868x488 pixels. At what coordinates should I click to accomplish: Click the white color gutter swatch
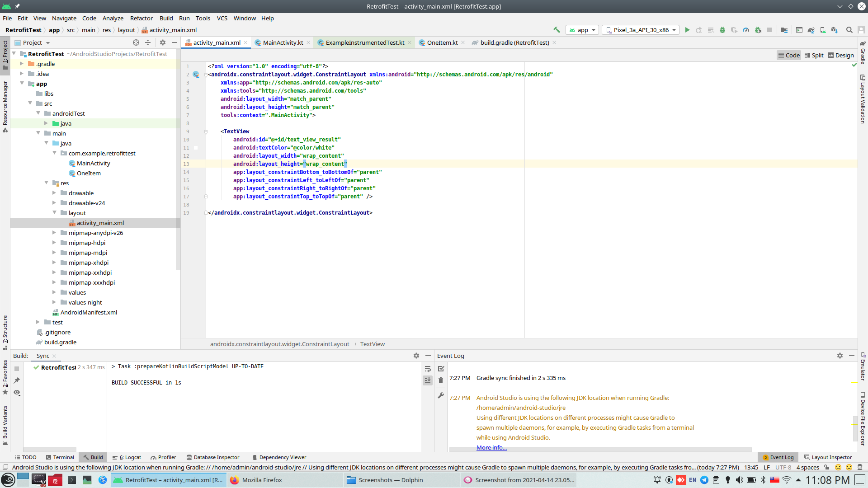196,148
